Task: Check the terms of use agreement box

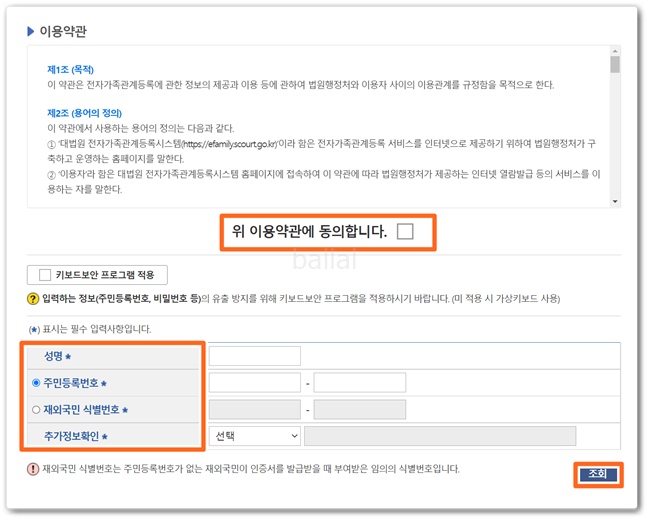Action: coord(405,231)
